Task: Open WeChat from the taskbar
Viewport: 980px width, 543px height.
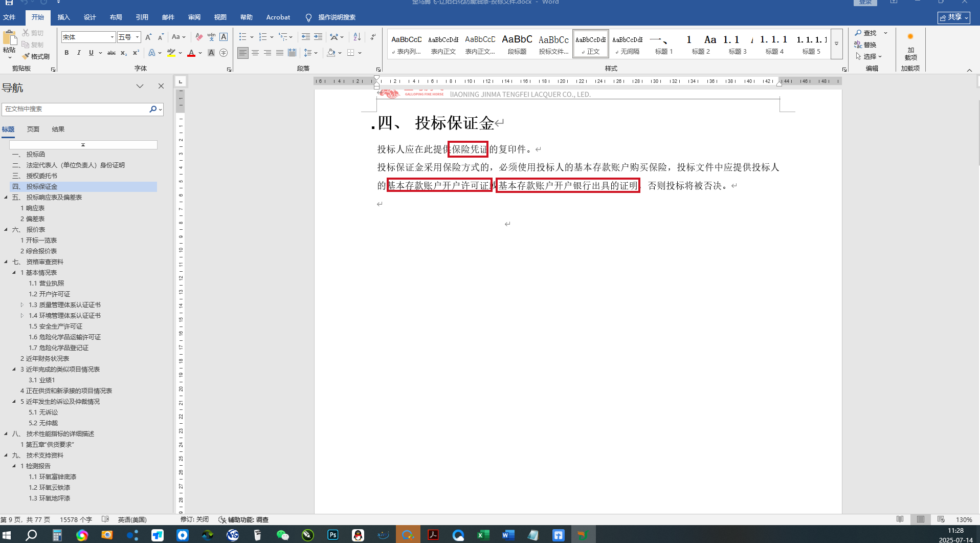Action: click(x=283, y=535)
